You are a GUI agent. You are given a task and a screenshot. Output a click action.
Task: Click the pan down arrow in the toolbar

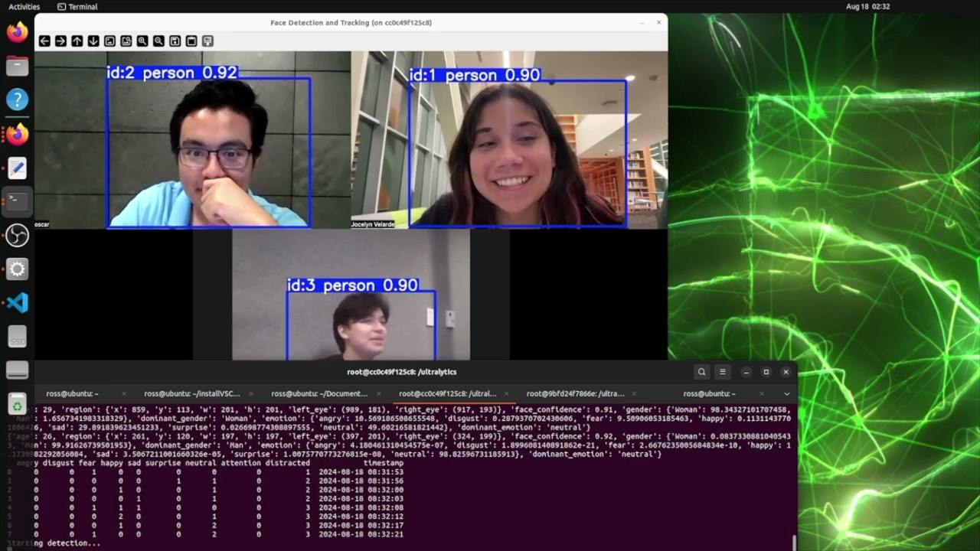(x=93, y=41)
